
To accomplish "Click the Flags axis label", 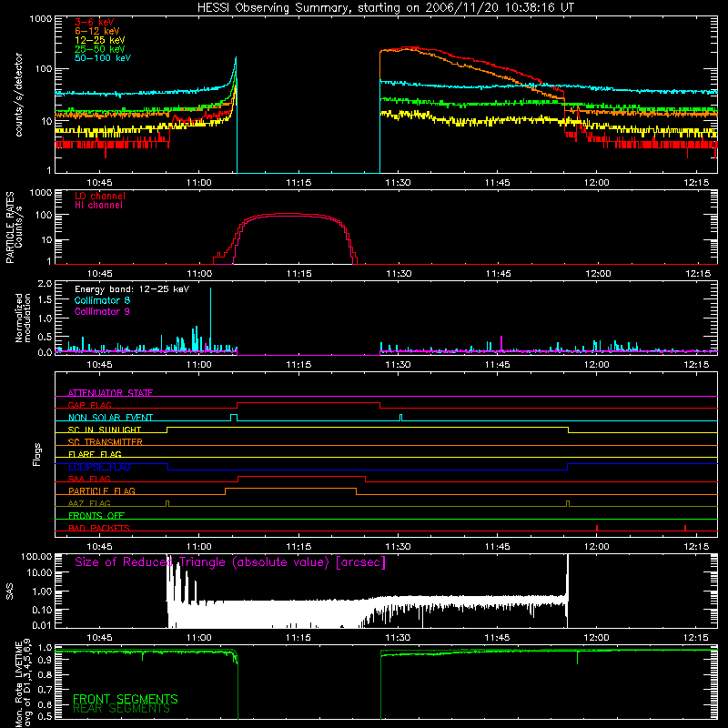I will coord(36,455).
